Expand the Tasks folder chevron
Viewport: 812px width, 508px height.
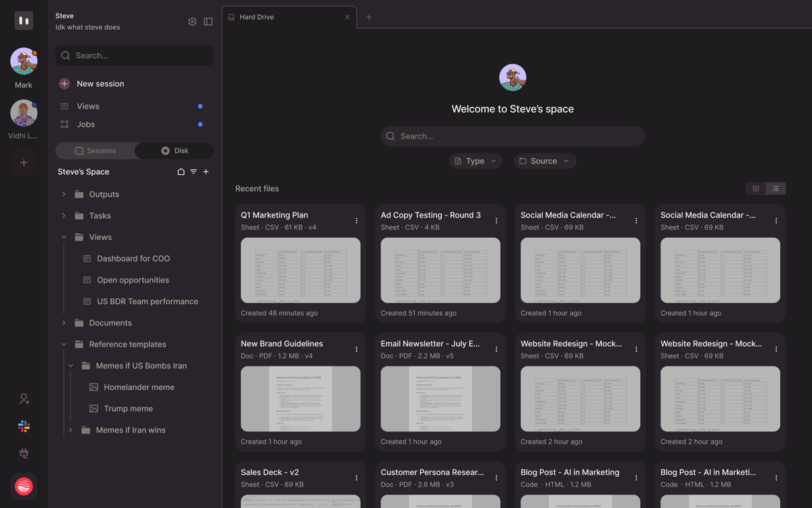(x=64, y=216)
